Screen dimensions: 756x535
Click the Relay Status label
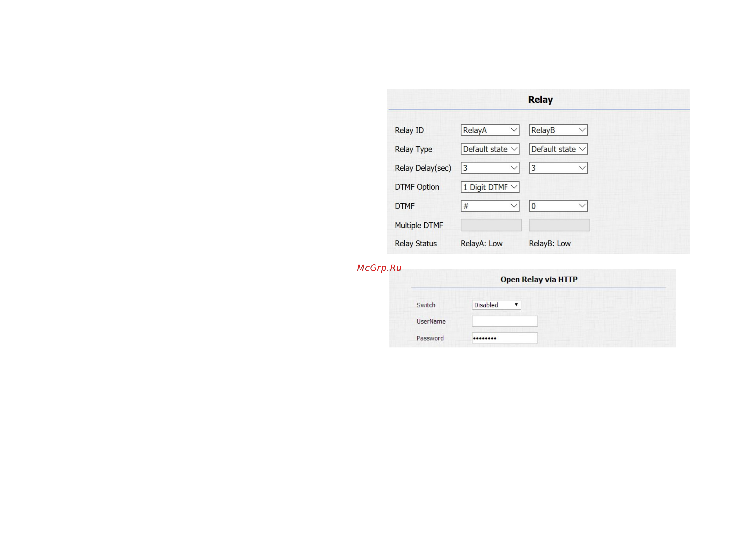[x=416, y=244]
